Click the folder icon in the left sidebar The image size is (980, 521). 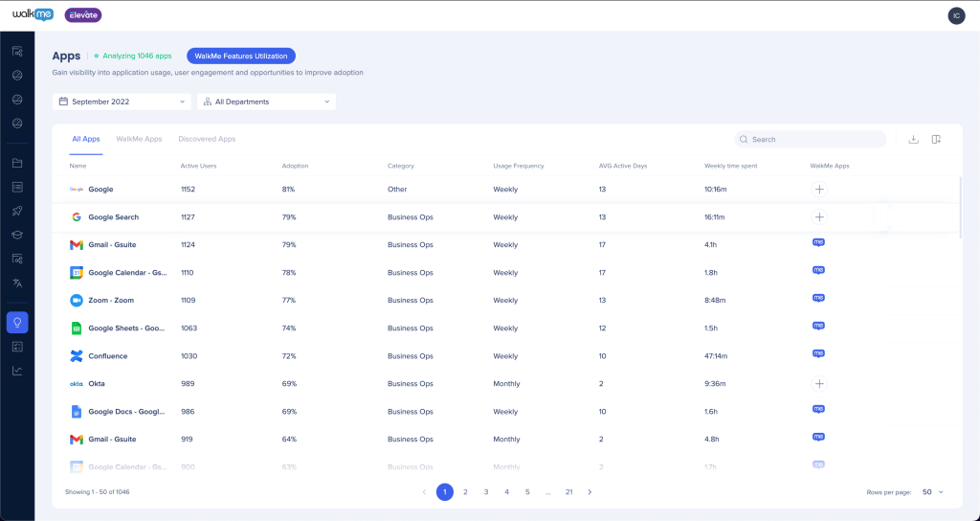17,163
